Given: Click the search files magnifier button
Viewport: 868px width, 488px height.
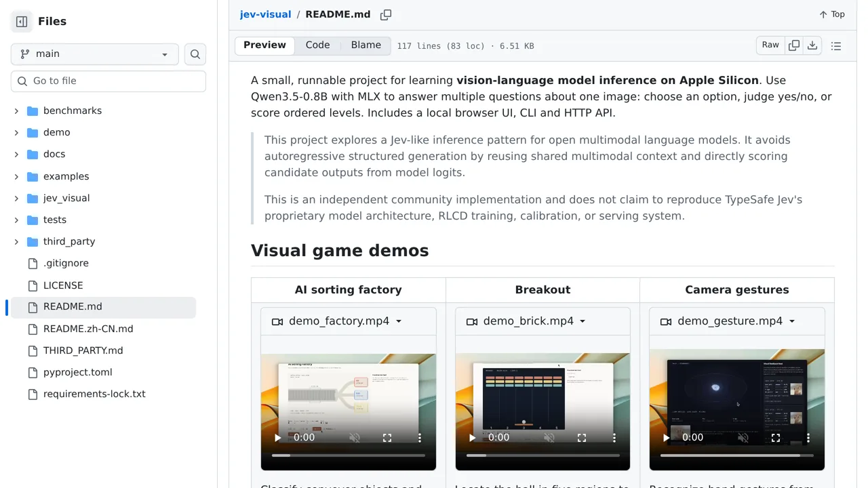Looking at the screenshot, I should click(x=195, y=54).
